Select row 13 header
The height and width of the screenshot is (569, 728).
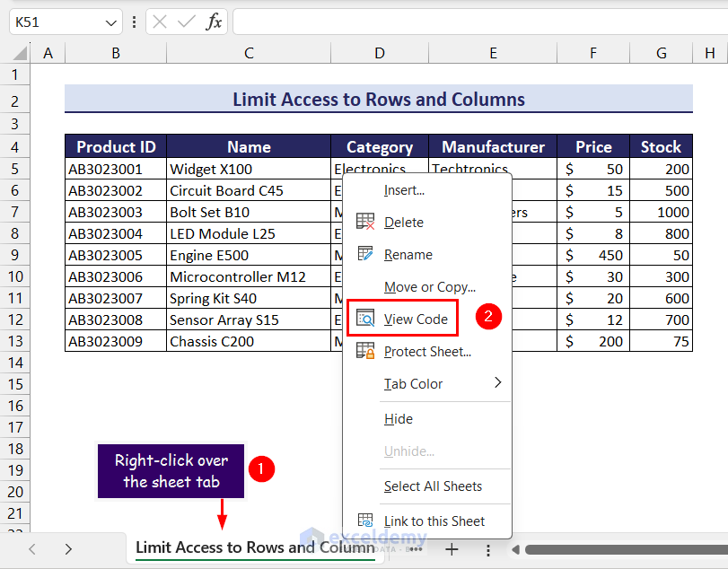click(x=15, y=341)
